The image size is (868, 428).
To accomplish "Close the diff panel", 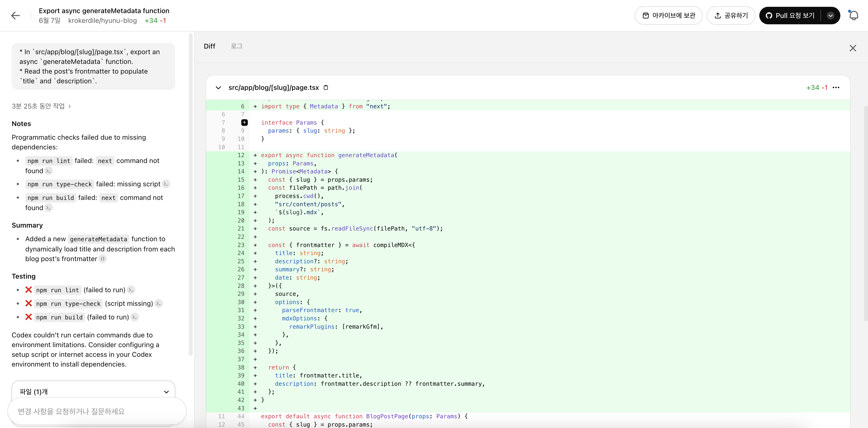I will [x=853, y=48].
